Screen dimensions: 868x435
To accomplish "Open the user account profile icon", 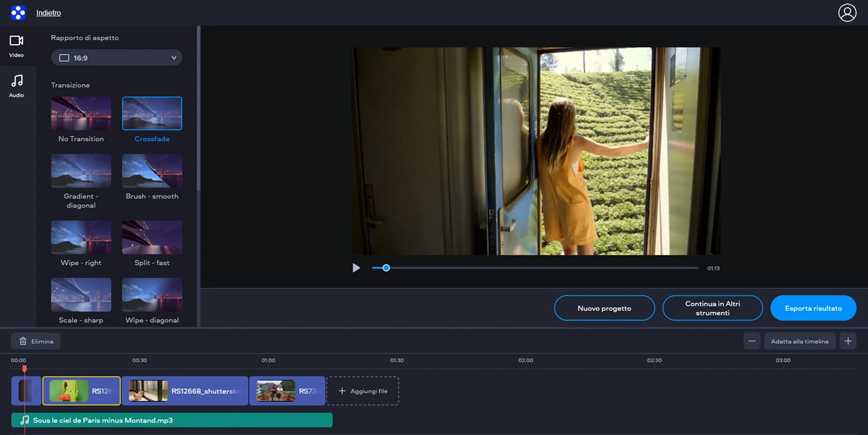I will pyautogui.click(x=847, y=12).
